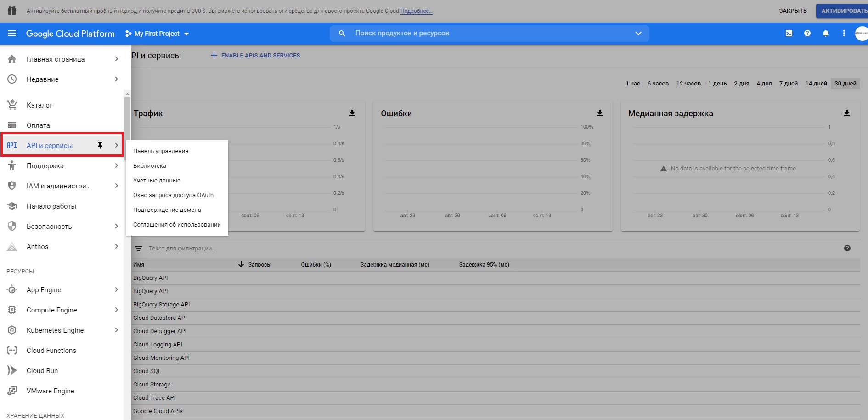Expand the search bar dropdown arrow
This screenshot has width=868, height=420.
pyautogui.click(x=638, y=34)
